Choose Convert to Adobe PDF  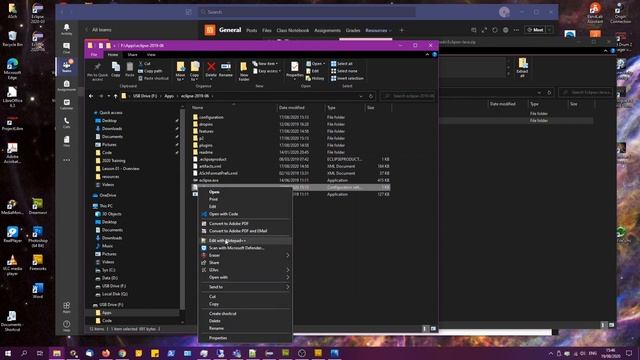245,224
